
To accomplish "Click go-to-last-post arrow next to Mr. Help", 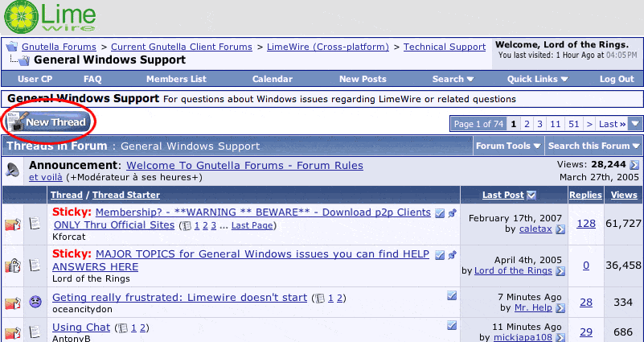I will click(560, 307).
